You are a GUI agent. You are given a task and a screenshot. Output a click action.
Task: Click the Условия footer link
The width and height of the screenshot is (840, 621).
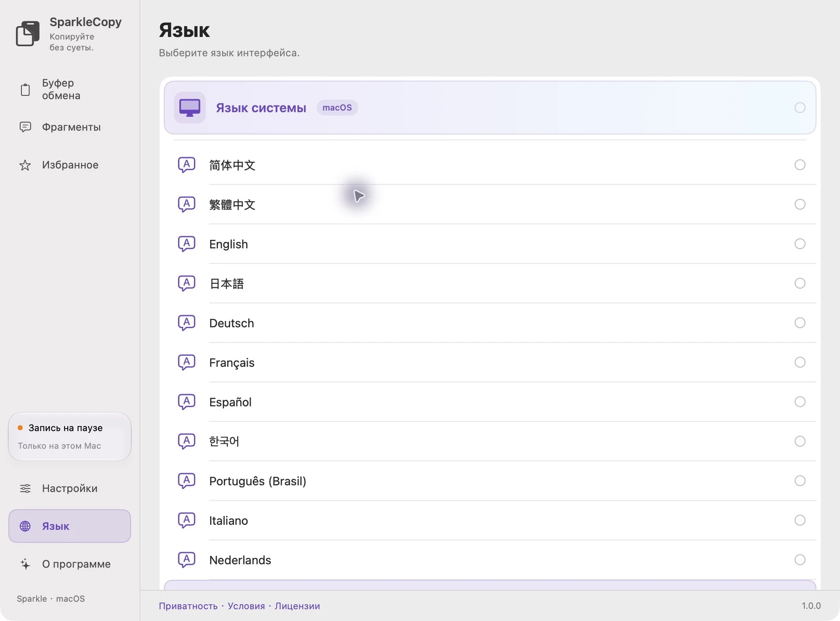[246, 606]
